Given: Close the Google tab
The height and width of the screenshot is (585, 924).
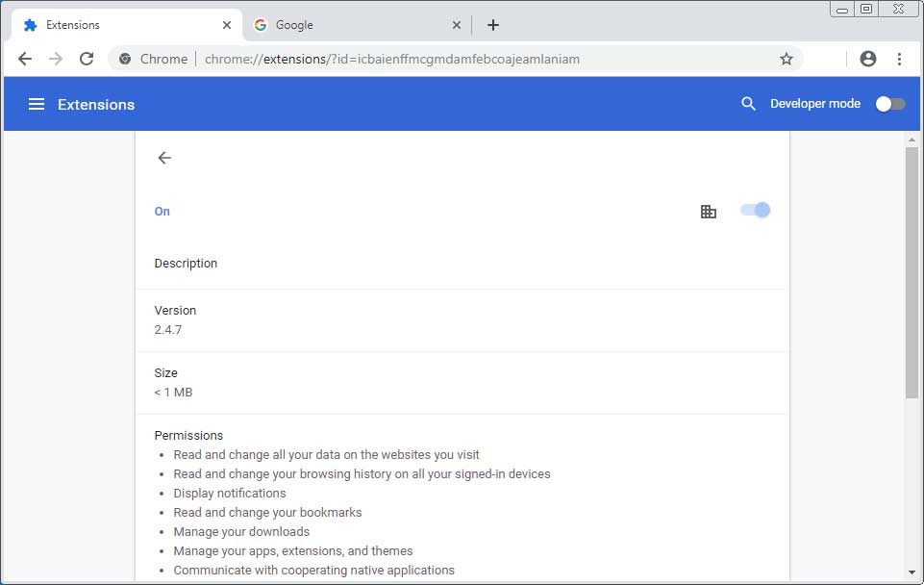Looking at the screenshot, I should pyautogui.click(x=457, y=25).
